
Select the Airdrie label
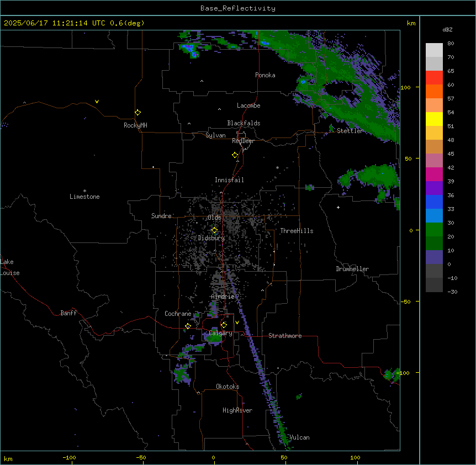tap(223, 297)
